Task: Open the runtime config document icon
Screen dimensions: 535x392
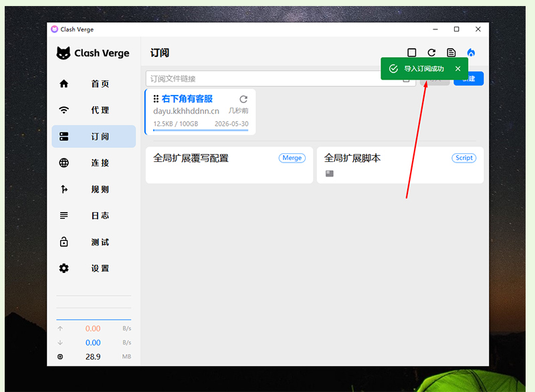Action: (451, 53)
